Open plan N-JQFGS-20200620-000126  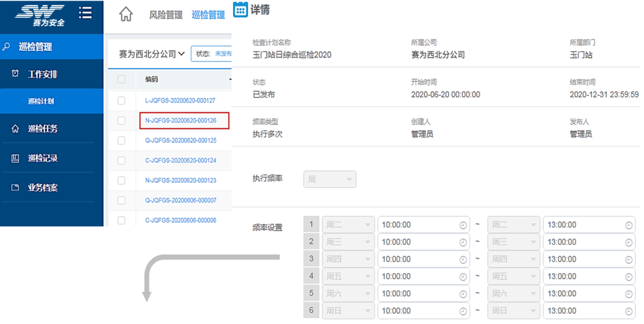point(180,121)
